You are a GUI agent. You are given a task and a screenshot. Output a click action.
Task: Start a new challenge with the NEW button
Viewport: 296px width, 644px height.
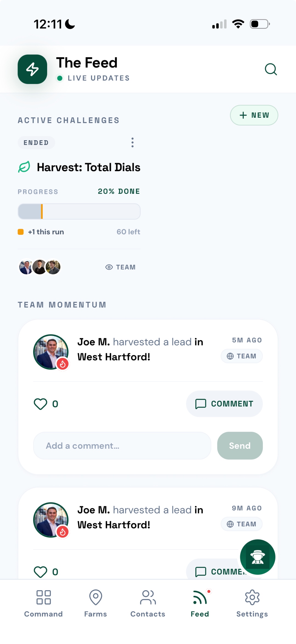(x=254, y=115)
